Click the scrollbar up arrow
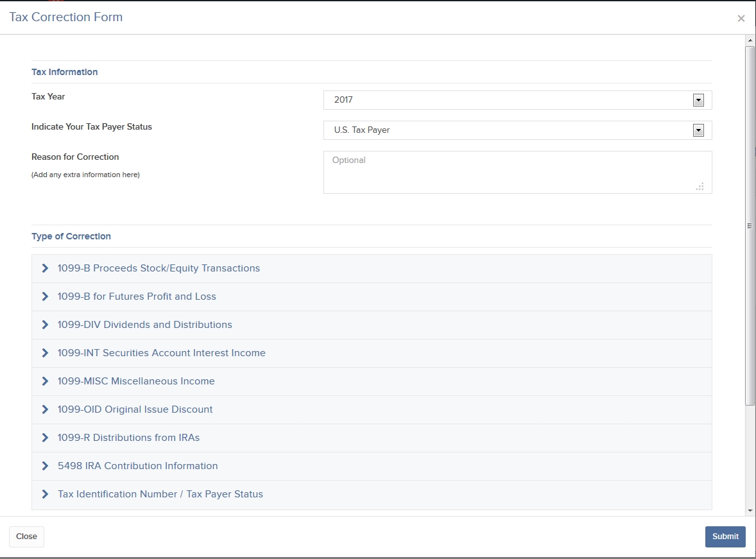Viewport: 756px width, 559px height. [x=750, y=40]
